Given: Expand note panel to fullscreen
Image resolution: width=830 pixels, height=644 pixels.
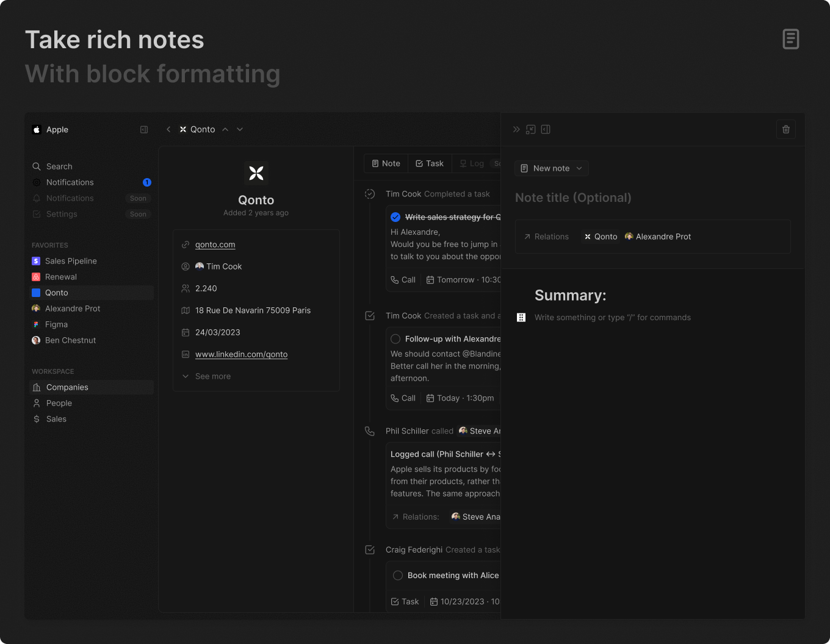Looking at the screenshot, I should point(531,129).
